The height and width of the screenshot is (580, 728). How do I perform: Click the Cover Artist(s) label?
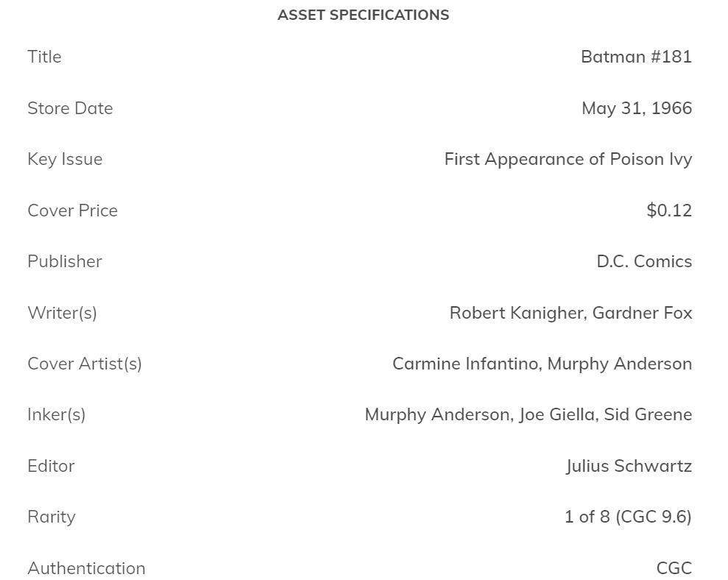pyautogui.click(x=85, y=364)
